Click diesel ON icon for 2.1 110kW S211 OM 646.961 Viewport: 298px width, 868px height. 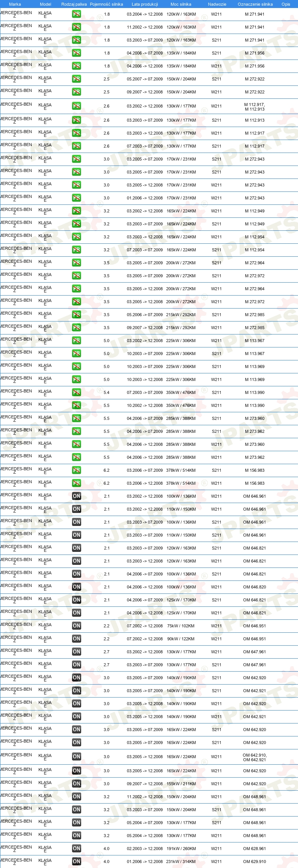77,535
